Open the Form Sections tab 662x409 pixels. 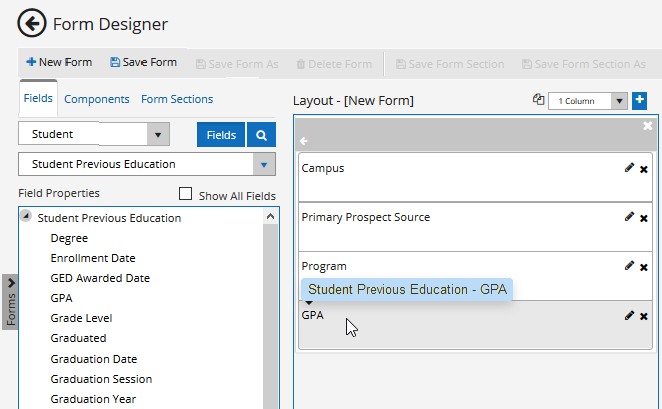click(177, 99)
